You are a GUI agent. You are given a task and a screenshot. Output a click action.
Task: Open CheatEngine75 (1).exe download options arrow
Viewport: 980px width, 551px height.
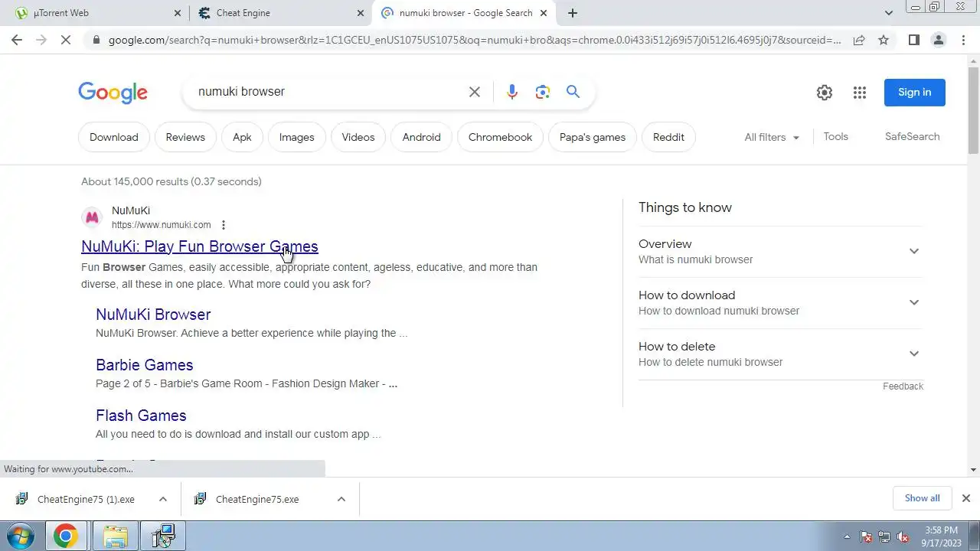click(x=163, y=499)
